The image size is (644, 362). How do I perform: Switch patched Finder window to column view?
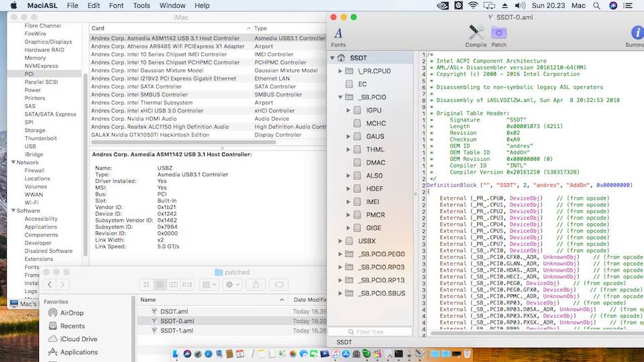(x=173, y=284)
